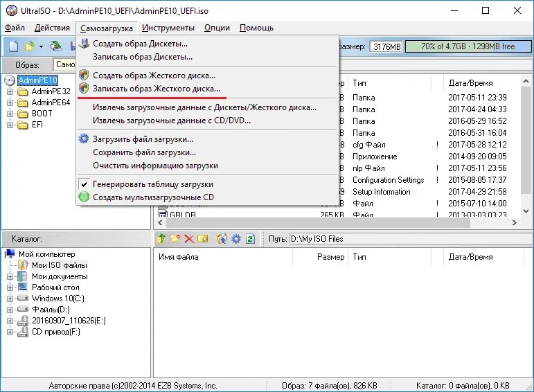Click the horizontal scrollbar of image file list
Screen dimensions: 534x392
tap(317, 222)
